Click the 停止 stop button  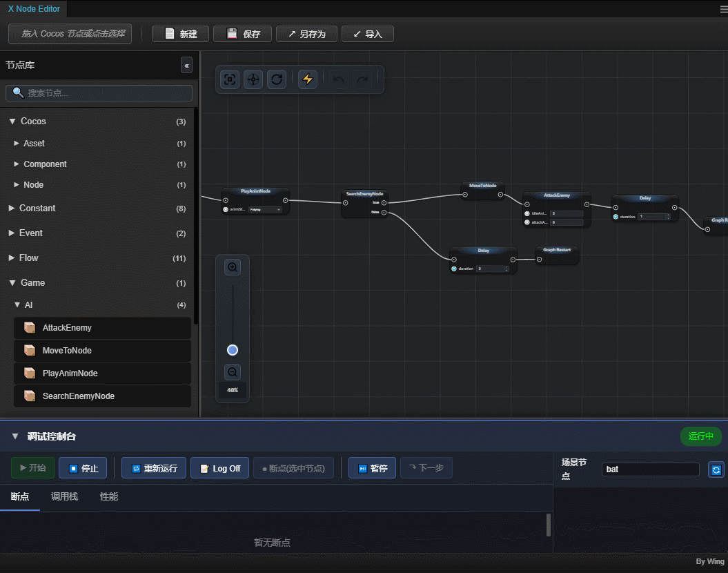pyautogui.click(x=83, y=468)
